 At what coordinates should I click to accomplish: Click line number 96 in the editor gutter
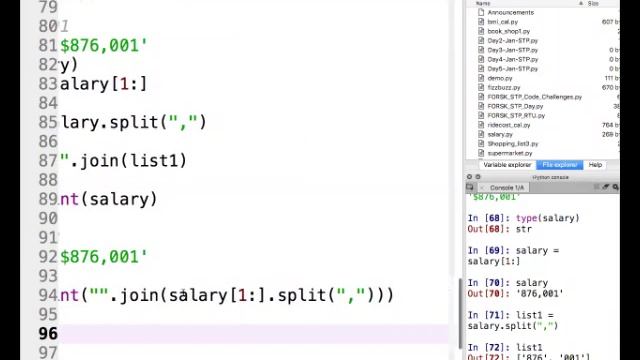click(48, 333)
